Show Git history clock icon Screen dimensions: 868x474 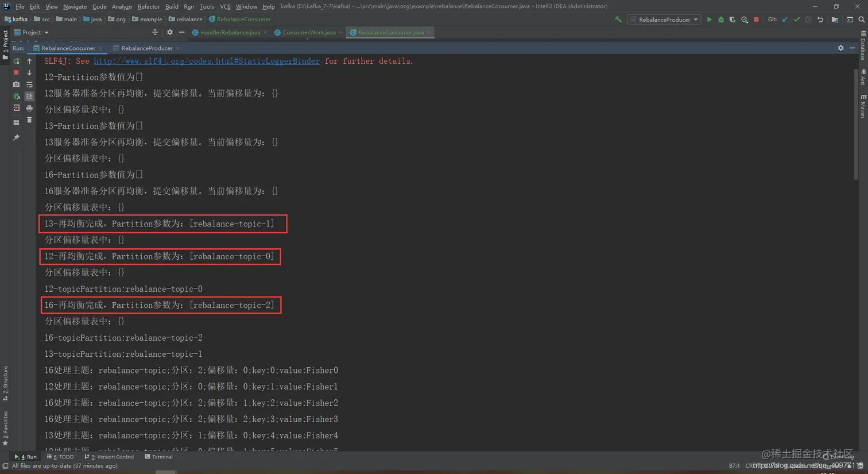click(x=808, y=20)
